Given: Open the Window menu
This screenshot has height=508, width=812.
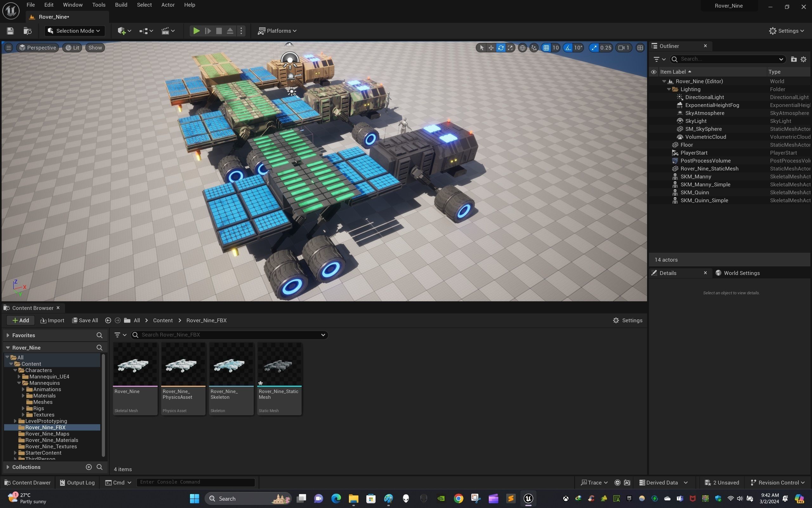Looking at the screenshot, I should (x=72, y=5).
